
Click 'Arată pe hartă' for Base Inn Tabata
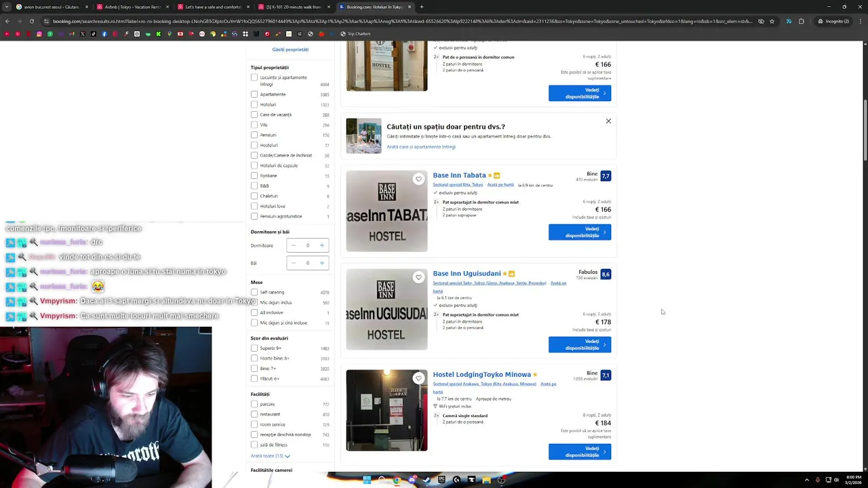pos(500,185)
